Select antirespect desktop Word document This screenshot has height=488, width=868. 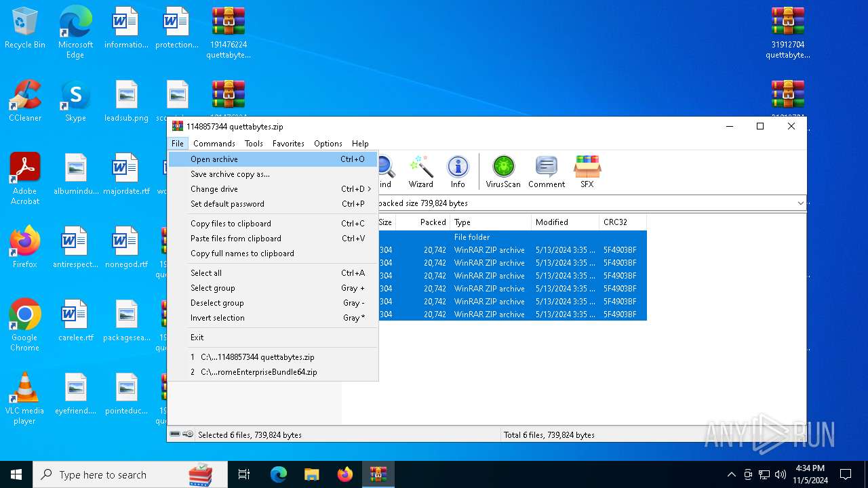point(76,247)
